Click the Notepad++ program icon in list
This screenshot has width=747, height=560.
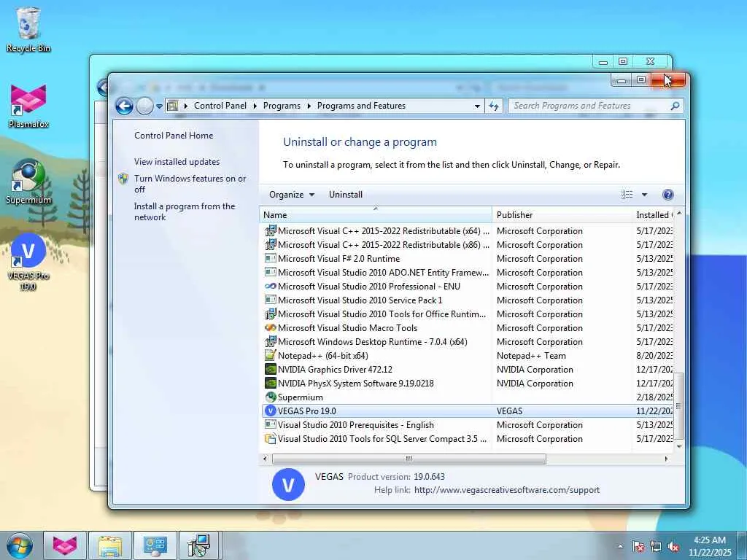click(x=270, y=355)
